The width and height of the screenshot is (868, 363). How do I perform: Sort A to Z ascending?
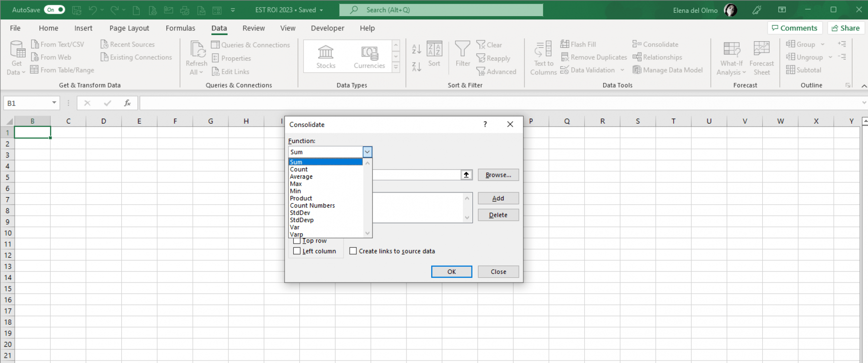coord(416,49)
